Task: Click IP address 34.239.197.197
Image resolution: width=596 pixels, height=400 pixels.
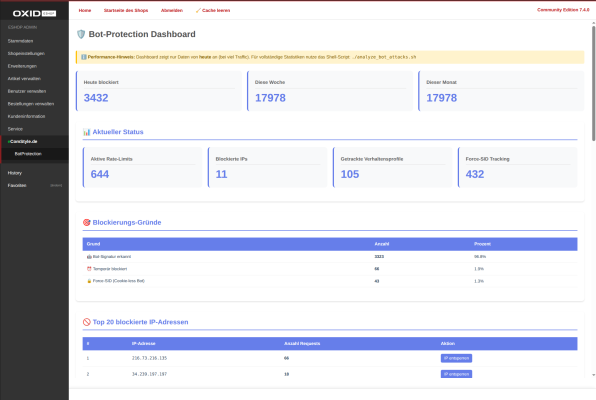Action: [149, 374]
